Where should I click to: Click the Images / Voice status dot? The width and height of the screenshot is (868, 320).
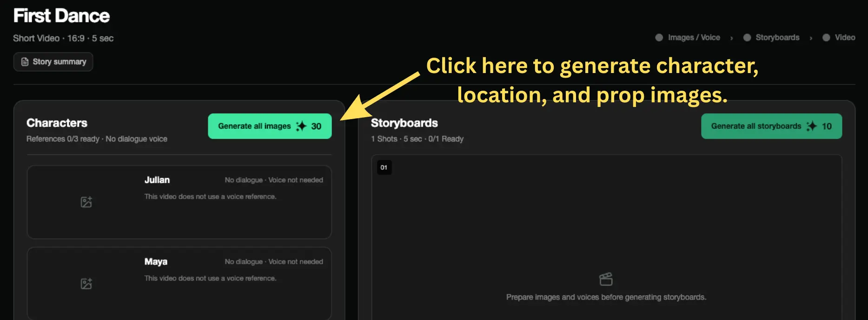[x=659, y=38]
